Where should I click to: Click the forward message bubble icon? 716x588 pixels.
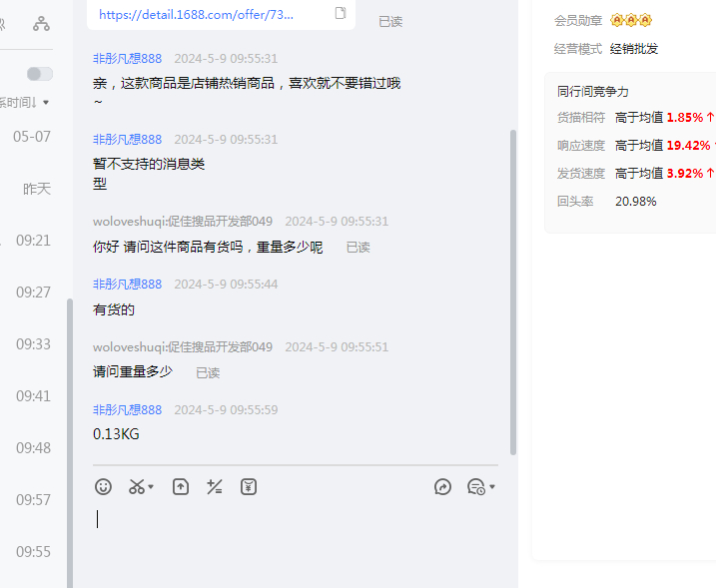pos(443,487)
